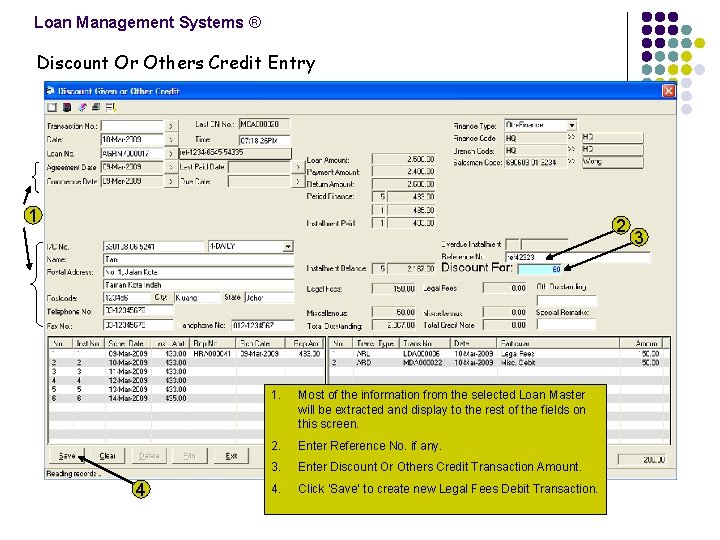Expand the dropdown next to the I/C No.
This screenshot has height=540, width=720.
click(x=287, y=247)
